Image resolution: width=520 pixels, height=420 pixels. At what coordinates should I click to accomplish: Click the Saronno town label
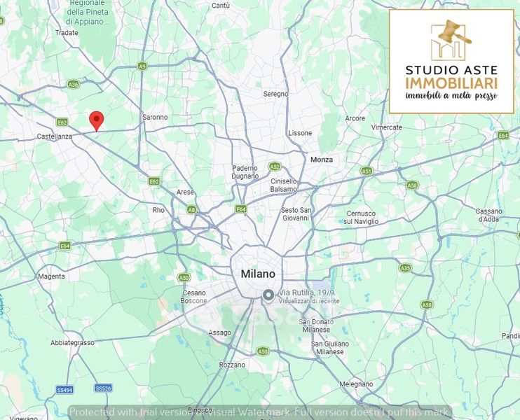coord(155,117)
